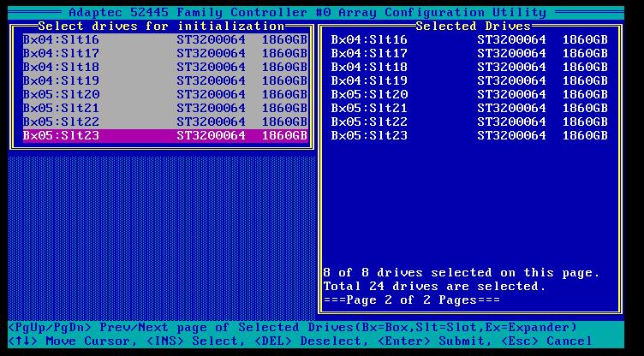The height and width of the screenshot is (356, 644).
Task: Click the <PgUp/PgDn> key hint
Action: [x=50, y=328]
